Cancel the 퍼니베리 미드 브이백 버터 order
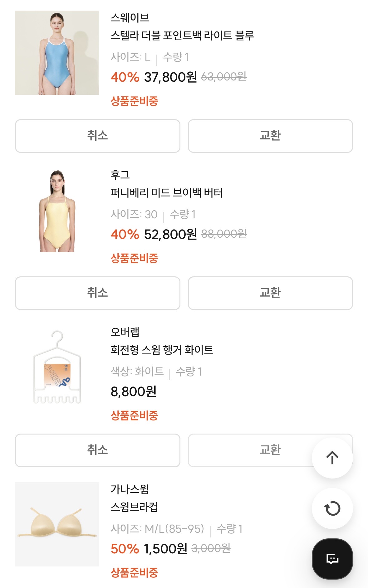 click(x=97, y=293)
